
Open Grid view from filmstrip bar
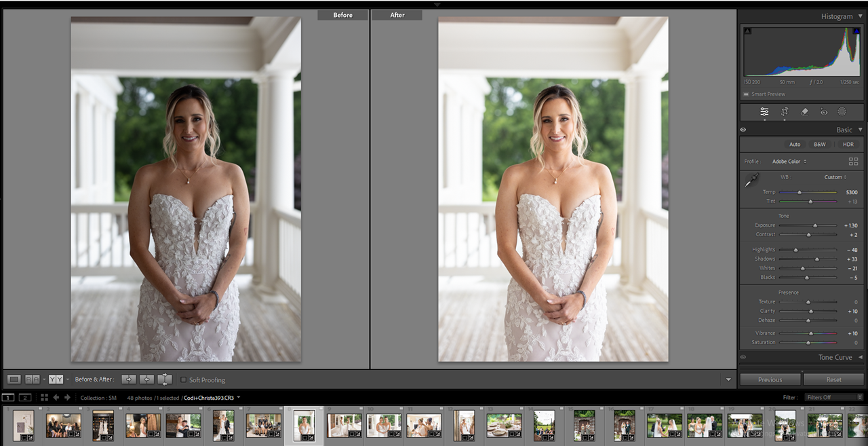coord(44,397)
